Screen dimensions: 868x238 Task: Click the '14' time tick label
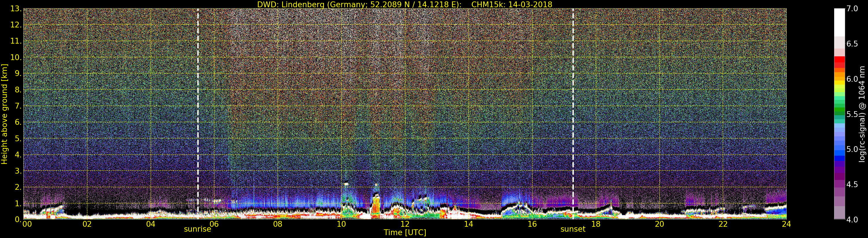click(468, 224)
